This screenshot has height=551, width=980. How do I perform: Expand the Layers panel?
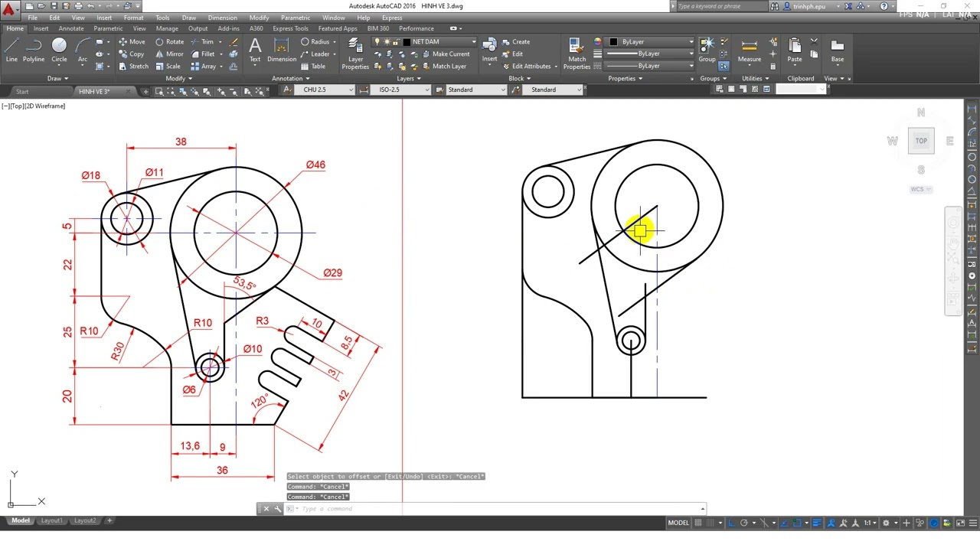click(x=409, y=79)
